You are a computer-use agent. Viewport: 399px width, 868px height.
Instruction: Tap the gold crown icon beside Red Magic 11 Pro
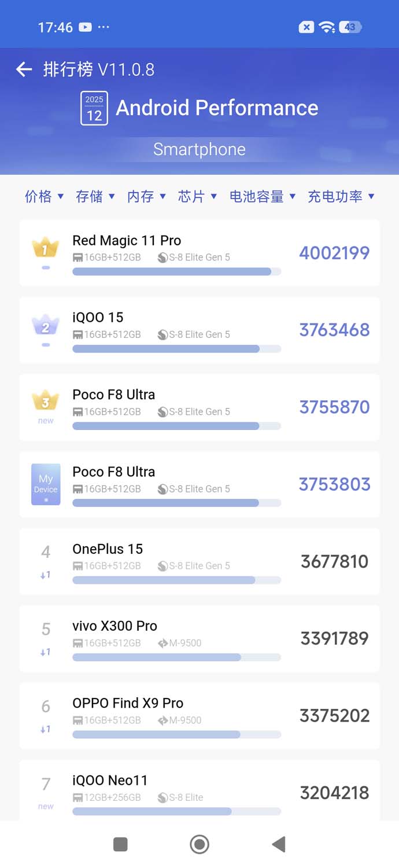click(x=45, y=248)
